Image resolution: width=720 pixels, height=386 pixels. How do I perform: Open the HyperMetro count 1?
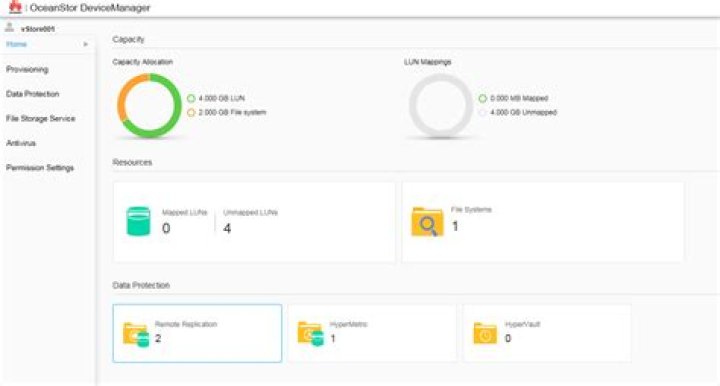(333, 338)
